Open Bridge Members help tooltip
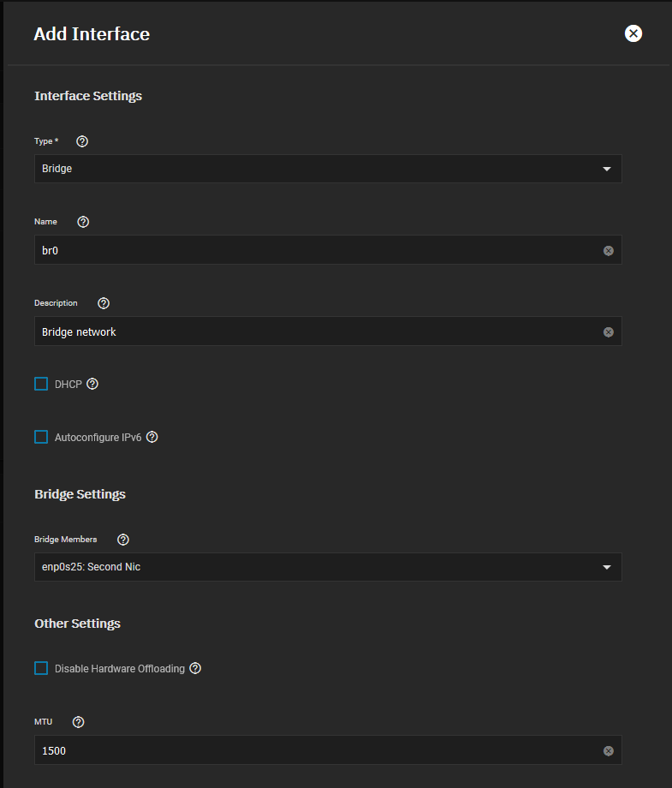The image size is (672, 788). pyautogui.click(x=123, y=540)
